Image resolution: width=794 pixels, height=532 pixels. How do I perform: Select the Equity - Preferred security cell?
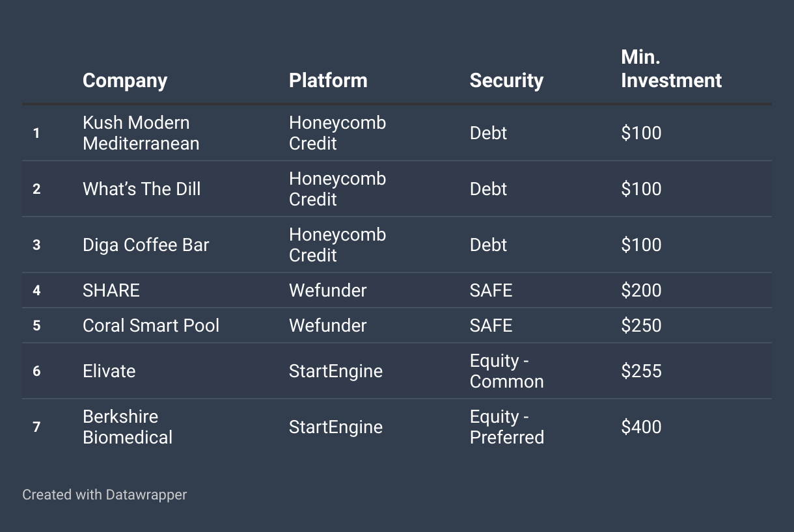pos(507,427)
